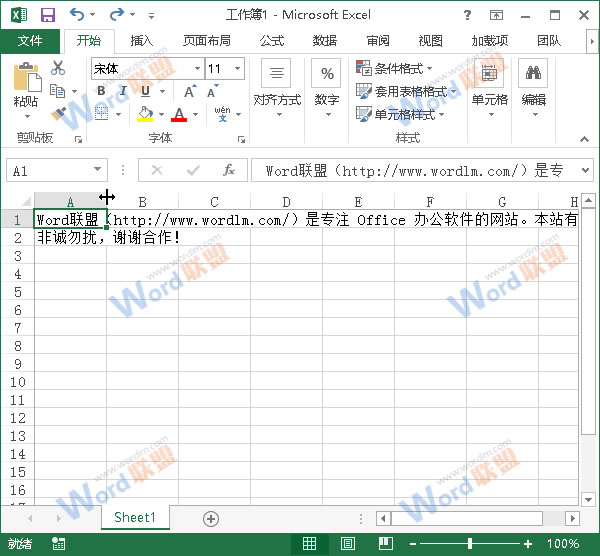This screenshot has width=600, height=556.
Task: Open the underline style dropdown arrow
Action: pyautogui.click(x=163, y=91)
